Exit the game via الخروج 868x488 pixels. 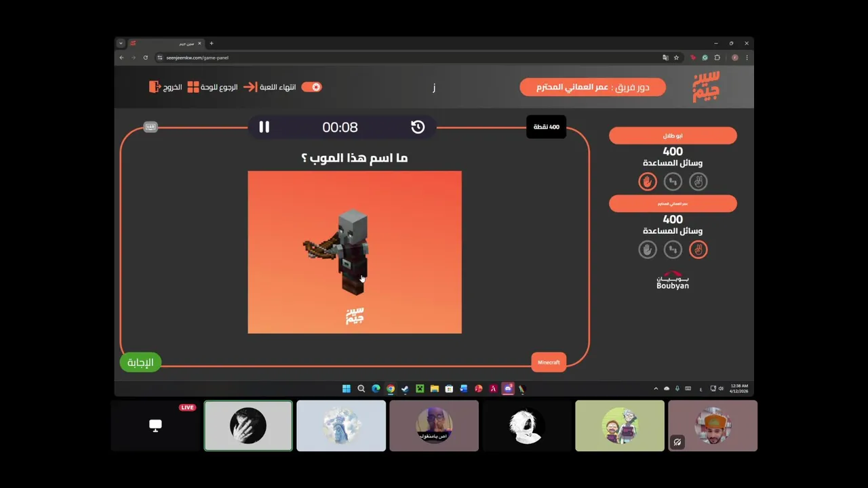pyautogui.click(x=165, y=87)
